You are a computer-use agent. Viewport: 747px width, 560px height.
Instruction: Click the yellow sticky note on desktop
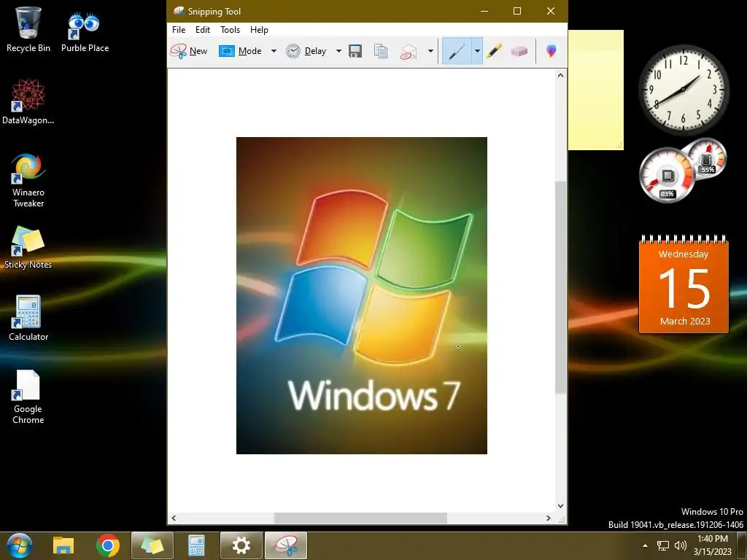click(x=595, y=90)
